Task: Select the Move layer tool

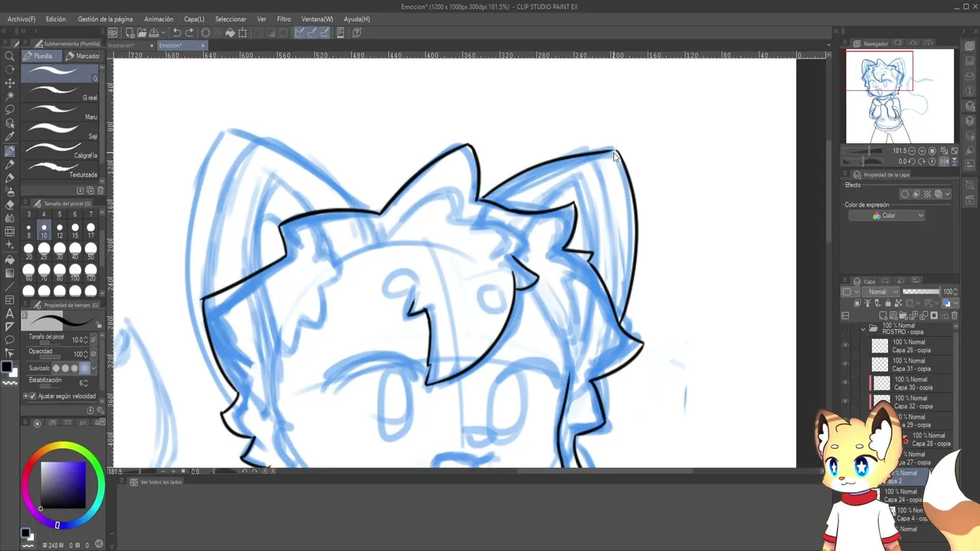Action: coord(10,83)
